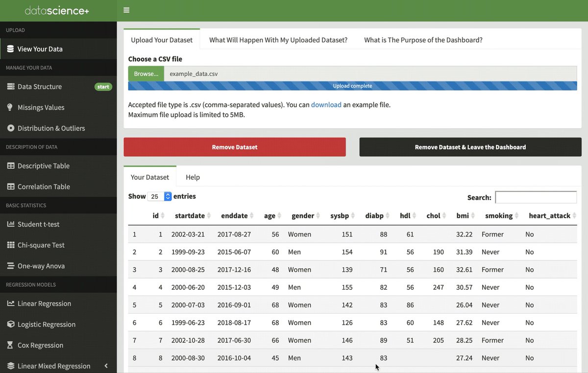588x373 pixels.
Task: Sort table by smoking column arrows
Action: coord(516,216)
